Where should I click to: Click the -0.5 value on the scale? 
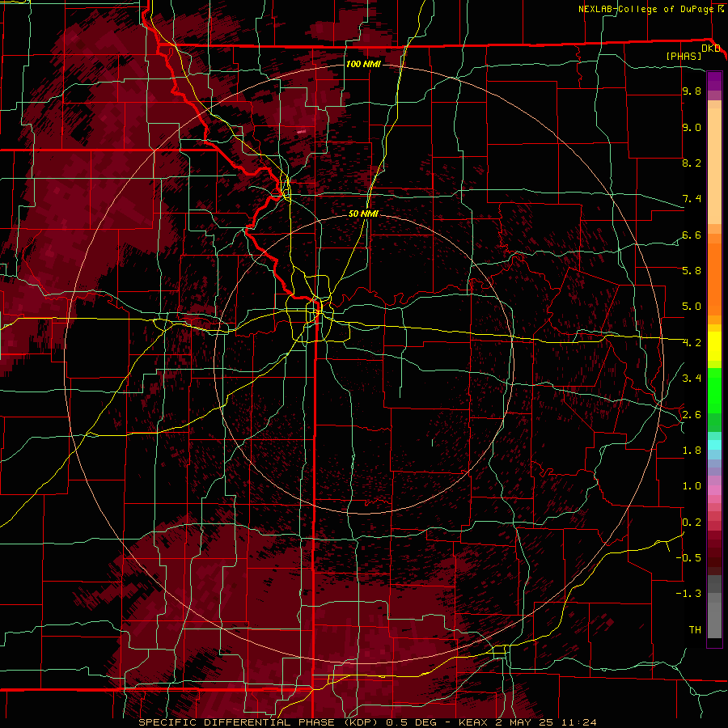(688, 557)
